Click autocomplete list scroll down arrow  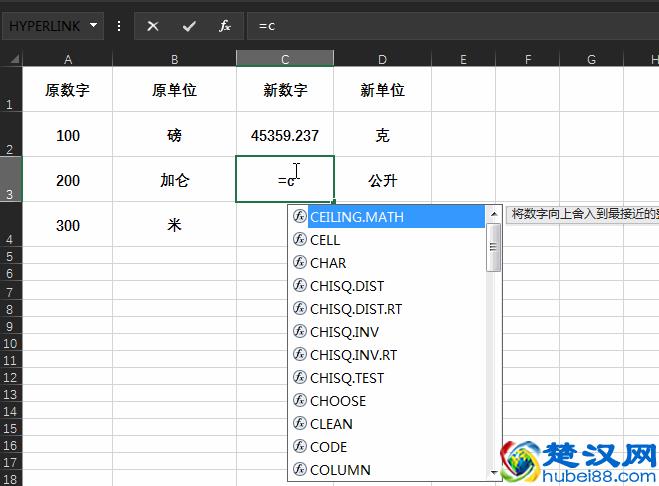[x=494, y=473]
